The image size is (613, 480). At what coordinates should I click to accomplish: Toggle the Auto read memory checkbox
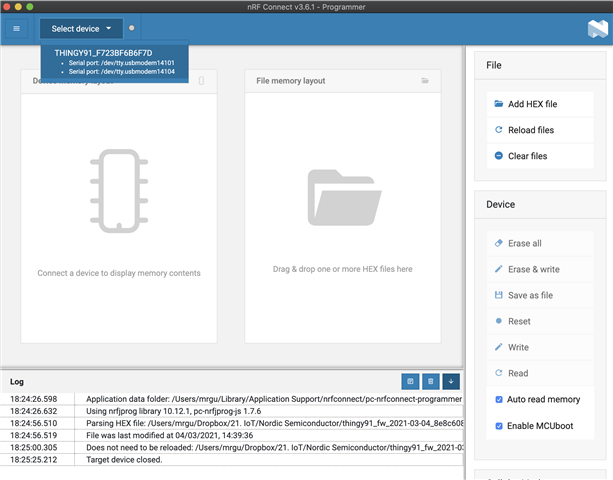click(499, 399)
